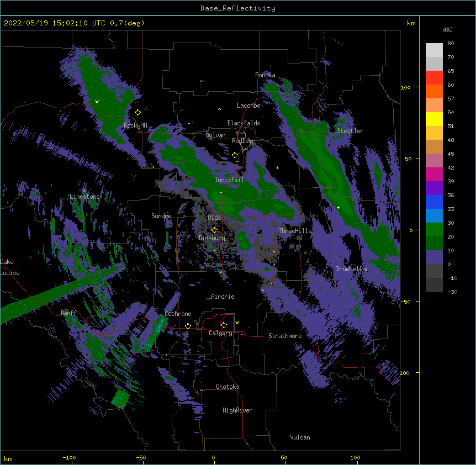The width and height of the screenshot is (476, 465).
Task: Click the Ponoka city label
Action: 265,75
